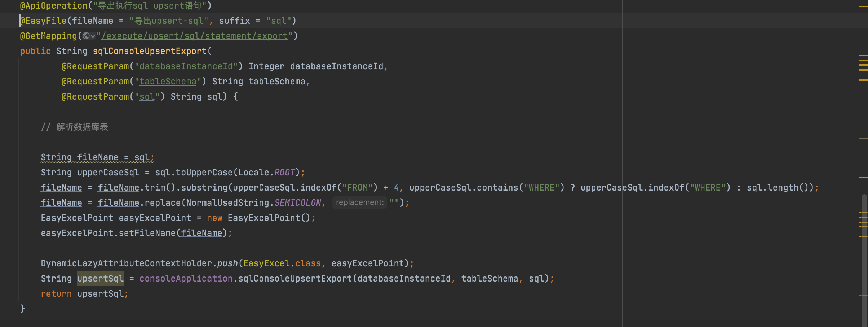Click the 'return upsertSql;' statement
Viewport: 868px width, 327px height.
point(84,294)
